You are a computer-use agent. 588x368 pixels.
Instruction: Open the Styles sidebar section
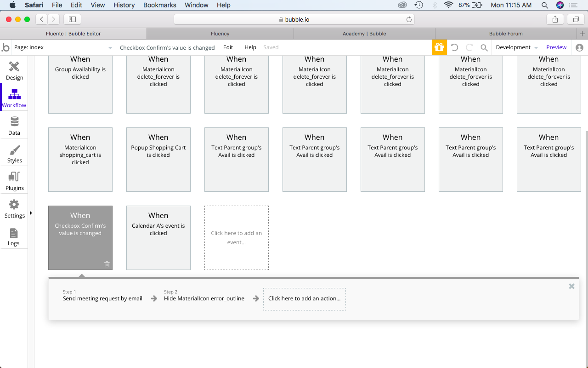click(x=14, y=153)
